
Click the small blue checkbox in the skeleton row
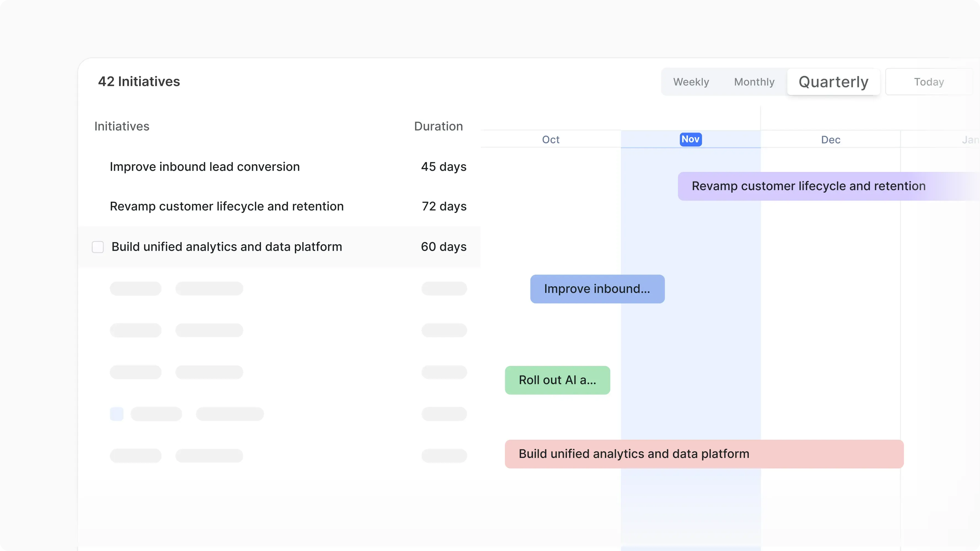tap(116, 414)
